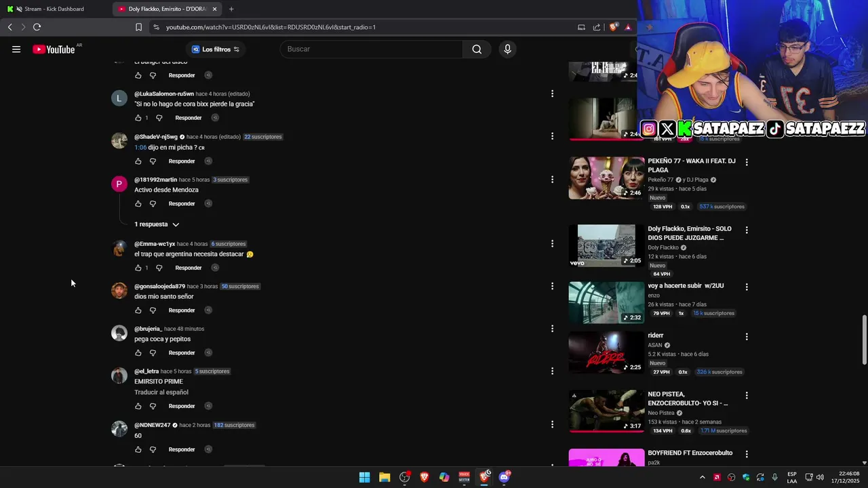Open Copilot from the taskbar
The image size is (868, 488).
point(444,477)
